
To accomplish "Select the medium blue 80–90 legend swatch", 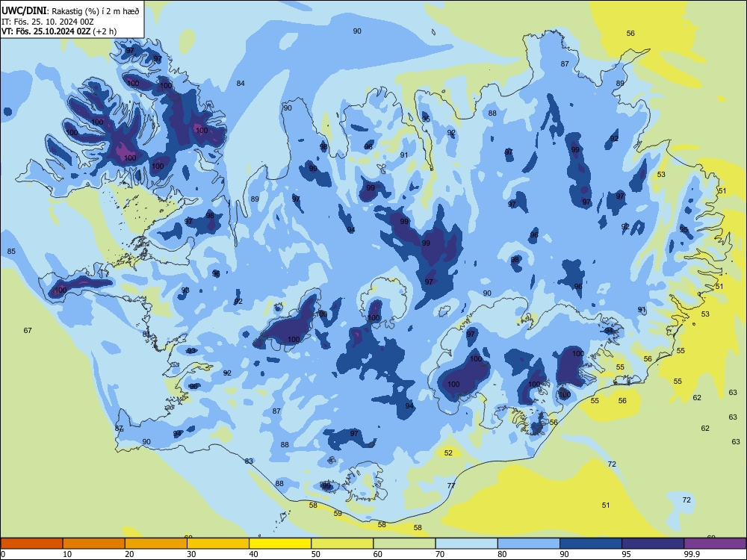I will click(529, 544).
